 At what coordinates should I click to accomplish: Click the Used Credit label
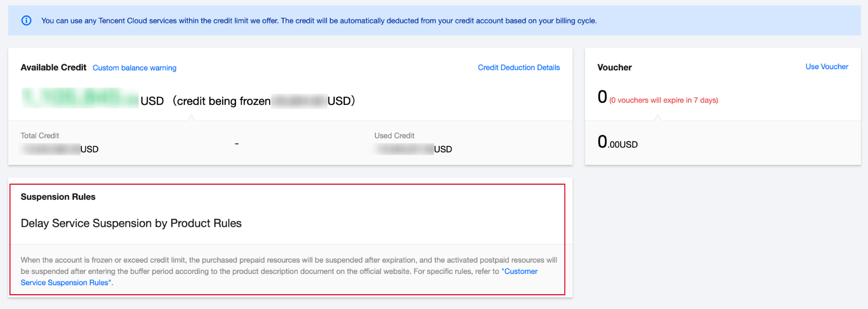(x=394, y=136)
